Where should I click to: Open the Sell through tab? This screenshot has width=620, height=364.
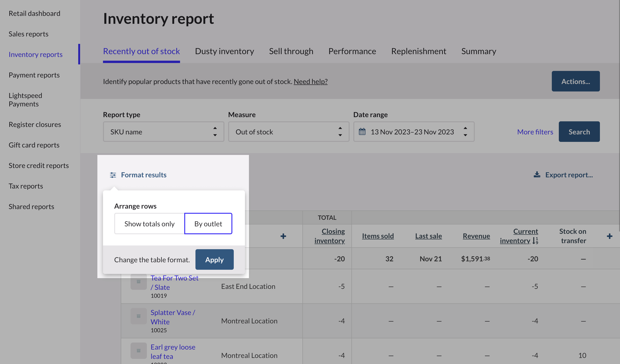pos(291,51)
